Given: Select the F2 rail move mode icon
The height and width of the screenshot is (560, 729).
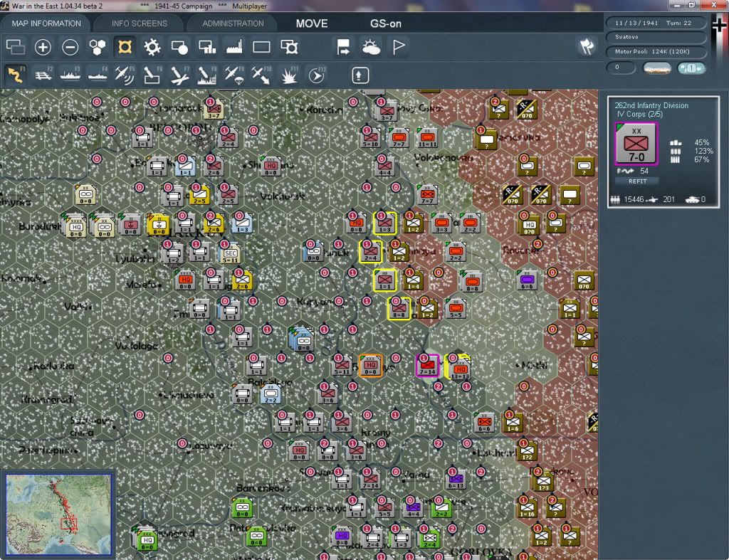Looking at the screenshot, I should [x=43, y=75].
